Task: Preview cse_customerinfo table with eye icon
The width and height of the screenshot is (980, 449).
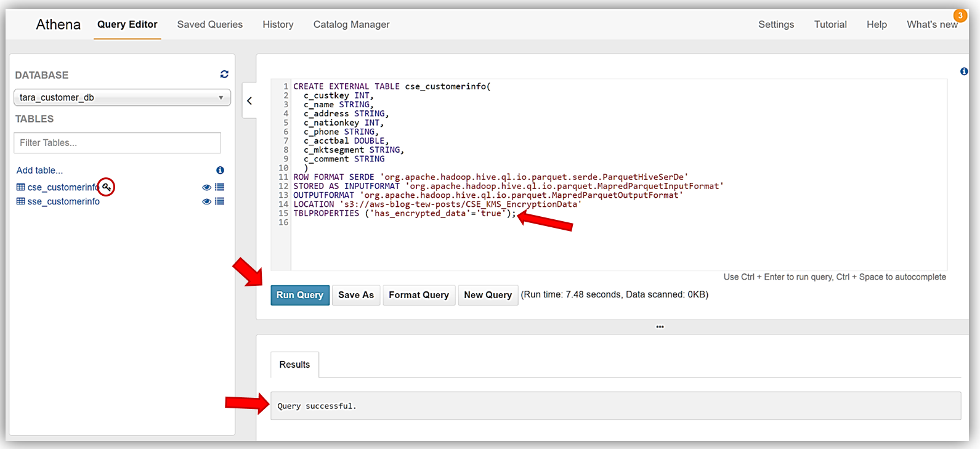Action: point(206,187)
